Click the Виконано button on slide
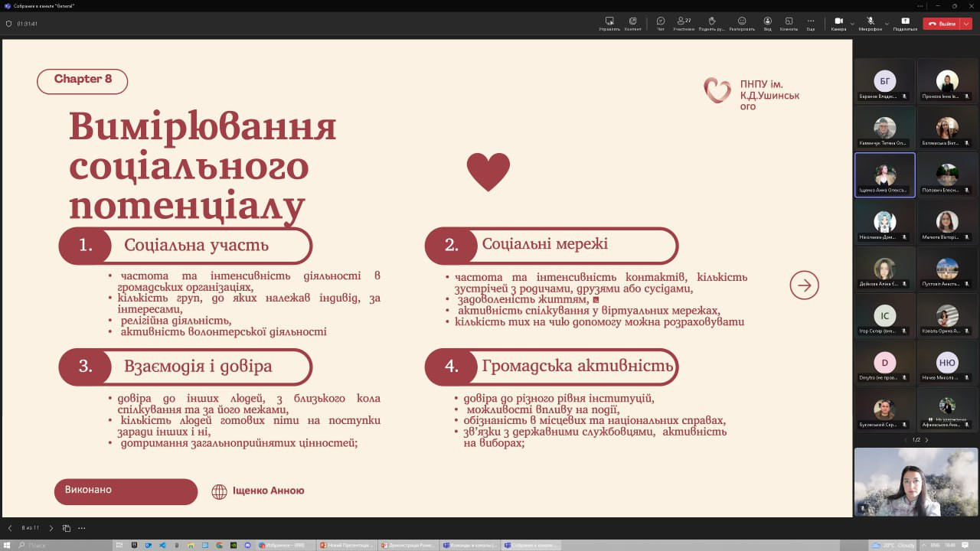This screenshot has width=980, height=551. click(x=126, y=491)
